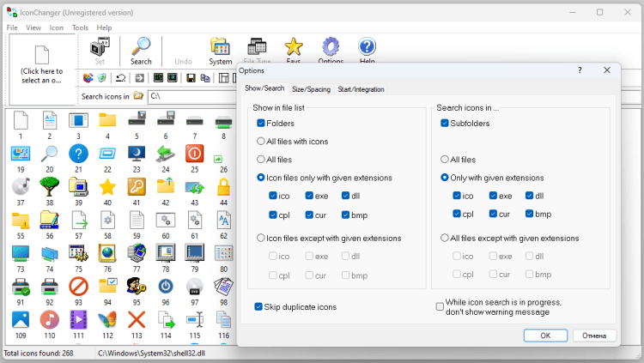
Task: Select icon 25, the red power button
Action: point(195,154)
